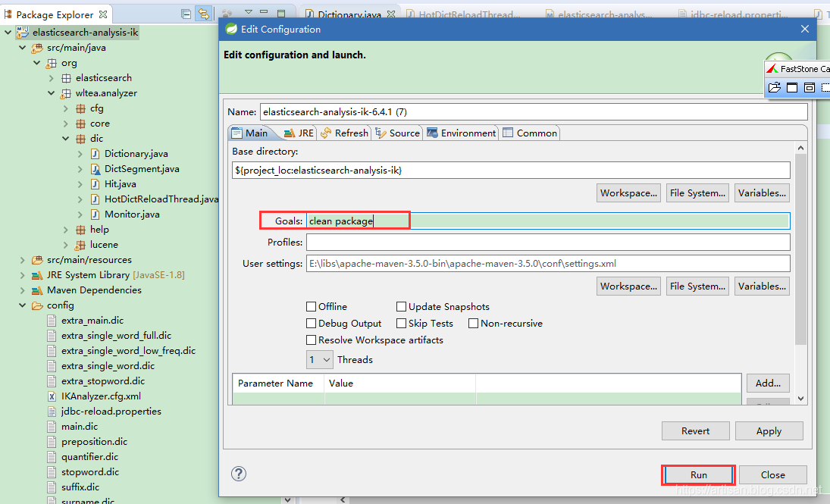Toggle Link with Editor icon
This screenshot has width=830, height=504.
[203, 14]
